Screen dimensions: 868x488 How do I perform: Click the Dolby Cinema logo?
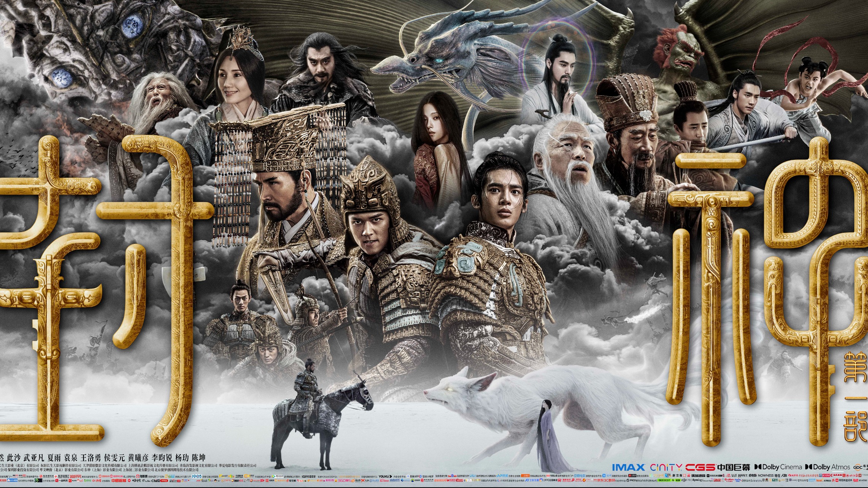[x=778, y=467]
